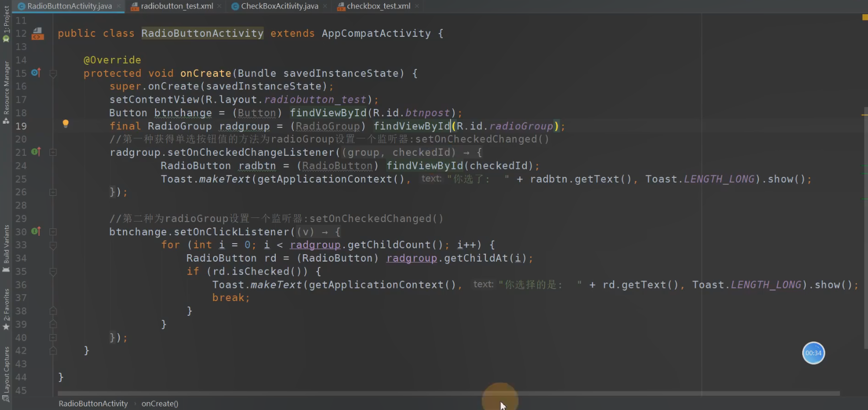Close the RadioButtonActivity.java tab
Screen dimensions: 868x410
tap(119, 6)
